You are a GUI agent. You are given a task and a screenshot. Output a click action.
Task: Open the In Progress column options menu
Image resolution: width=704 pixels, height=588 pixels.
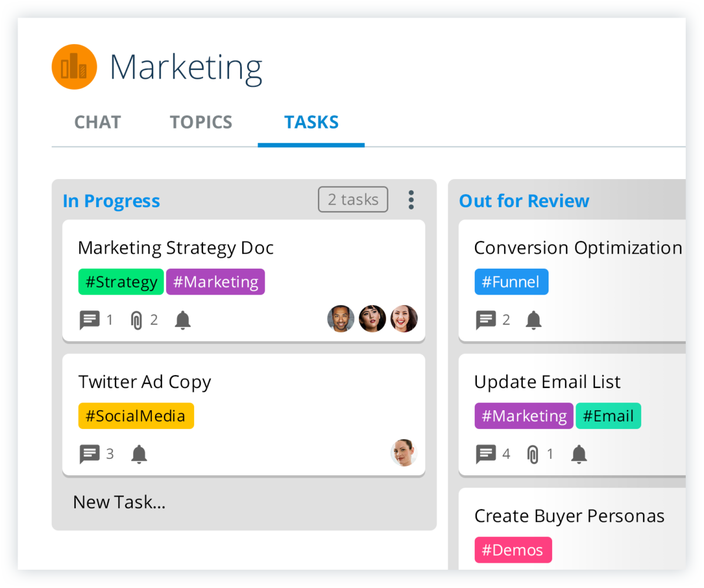click(x=411, y=200)
